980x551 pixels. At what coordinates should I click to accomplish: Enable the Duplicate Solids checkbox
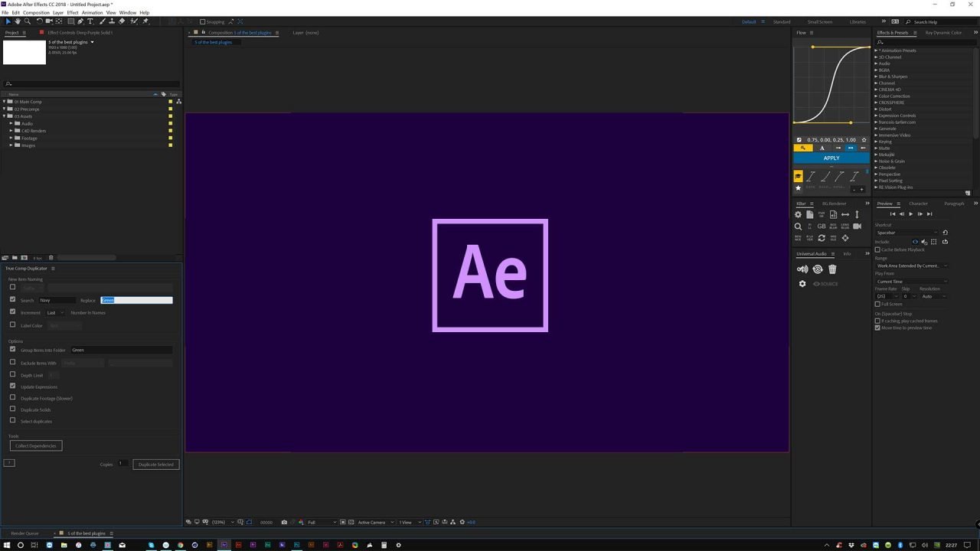pos(12,409)
